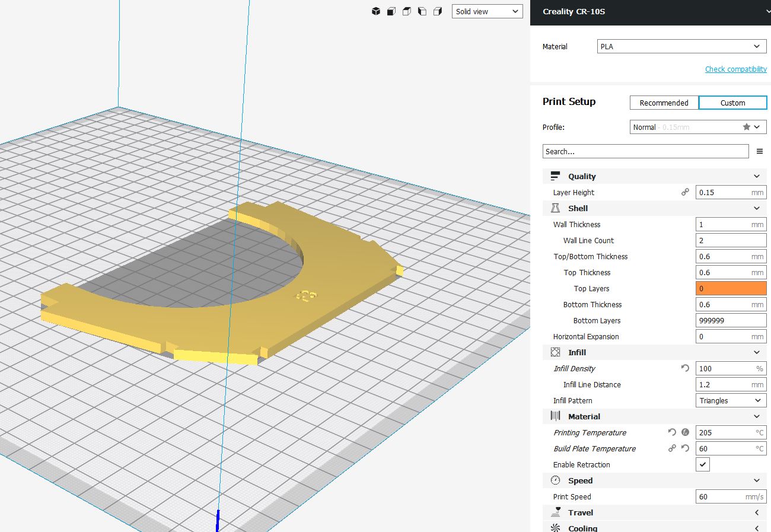Image resolution: width=771 pixels, height=532 pixels.
Task: Open the Solid view mode dropdown
Action: pos(487,11)
